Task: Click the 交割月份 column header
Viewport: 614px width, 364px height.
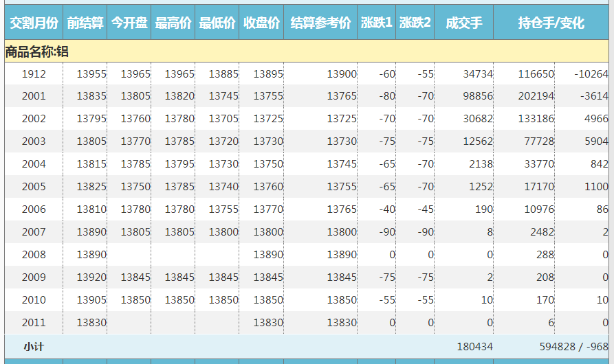Action: [x=34, y=23]
